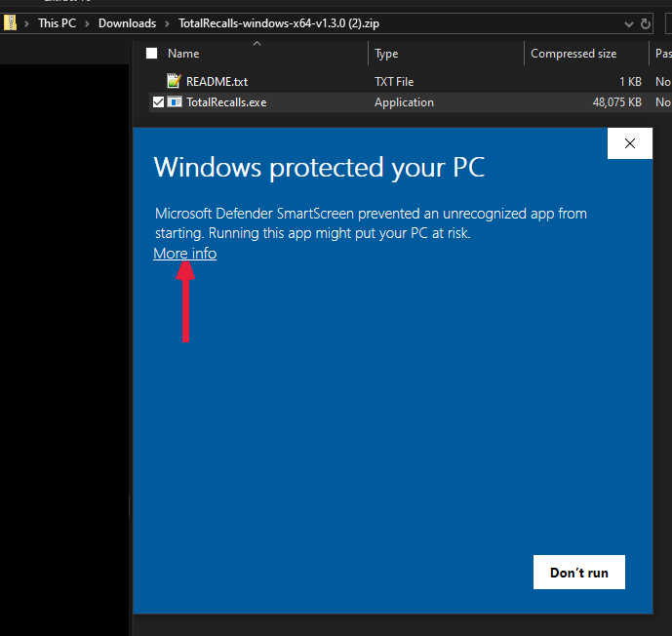The image size is (672, 636).
Task: Click the 48,075 KB size cell
Action: (616, 102)
